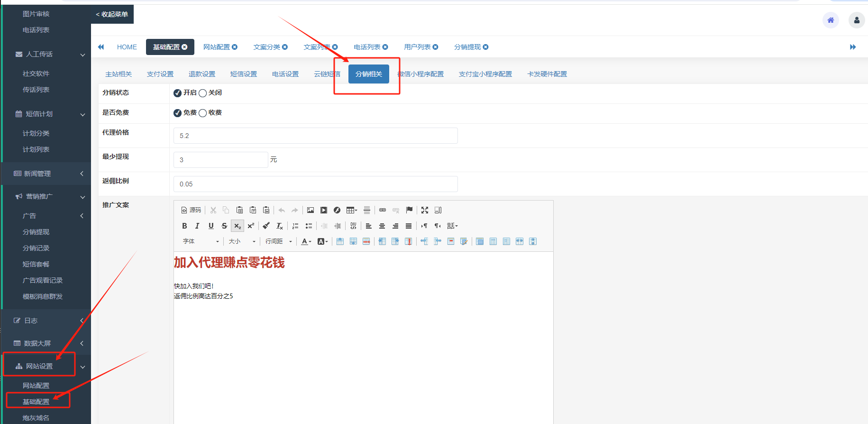Switch to the 支付设置 tab
Viewport: 868px width, 424px height.
pyautogui.click(x=160, y=74)
